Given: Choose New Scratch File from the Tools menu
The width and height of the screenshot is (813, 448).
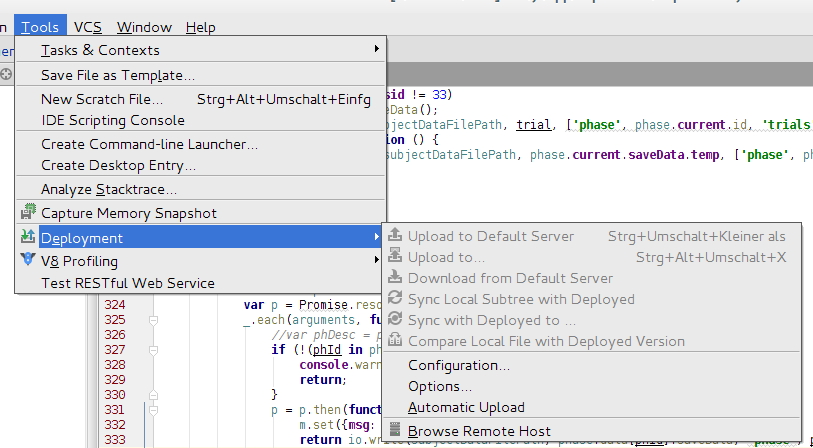Looking at the screenshot, I should click(102, 99).
